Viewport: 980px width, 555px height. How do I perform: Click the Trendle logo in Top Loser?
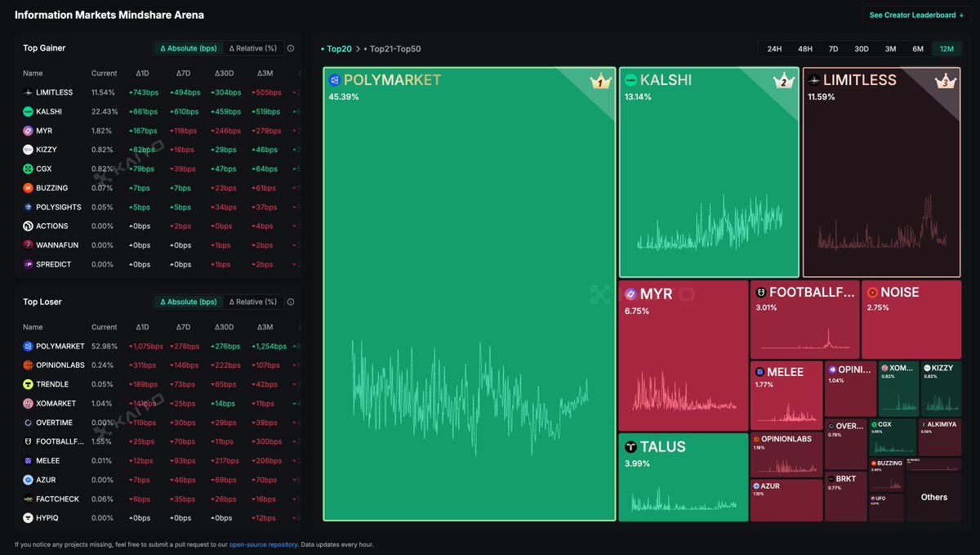pos(28,384)
